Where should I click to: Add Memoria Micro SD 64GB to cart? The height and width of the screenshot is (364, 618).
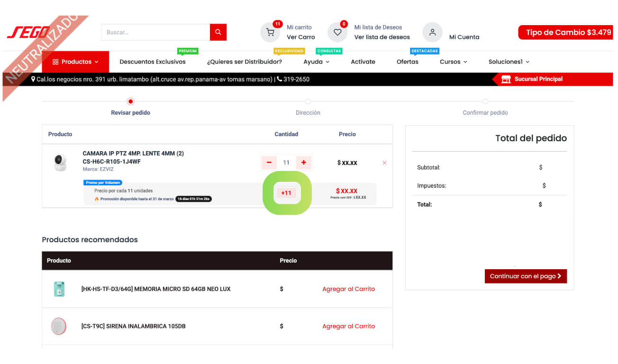tap(348, 289)
